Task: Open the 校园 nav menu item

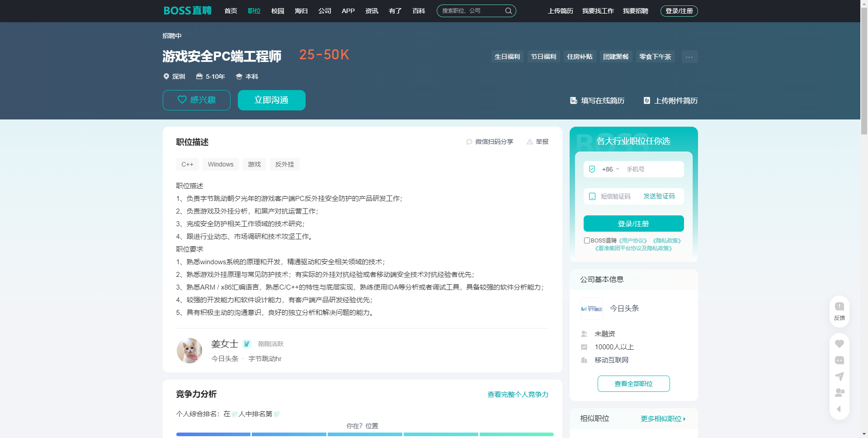Action: click(x=278, y=11)
